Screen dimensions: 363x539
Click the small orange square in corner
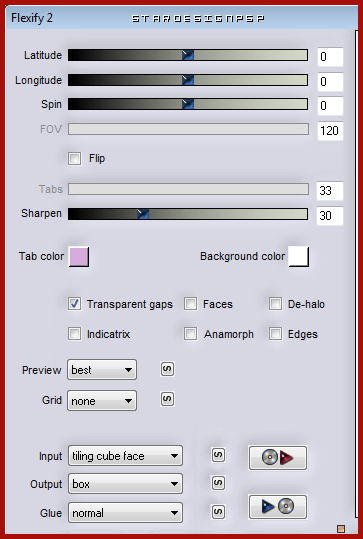coord(341,529)
